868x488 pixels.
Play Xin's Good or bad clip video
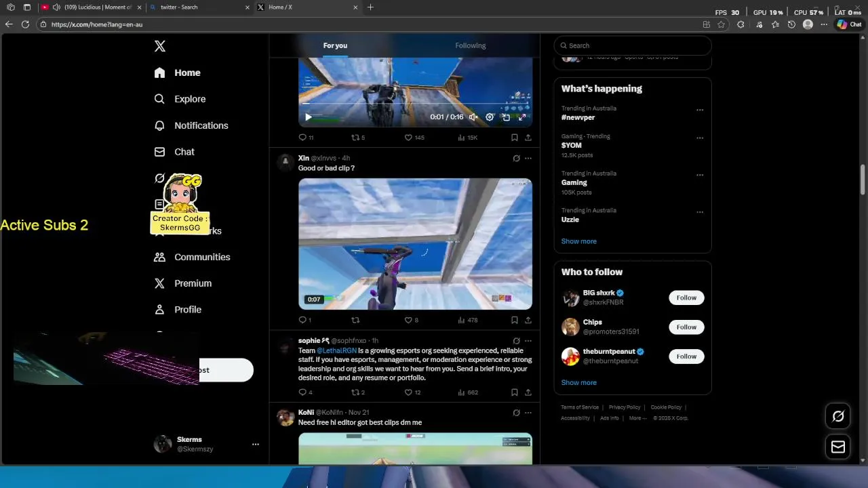point(415,244)
